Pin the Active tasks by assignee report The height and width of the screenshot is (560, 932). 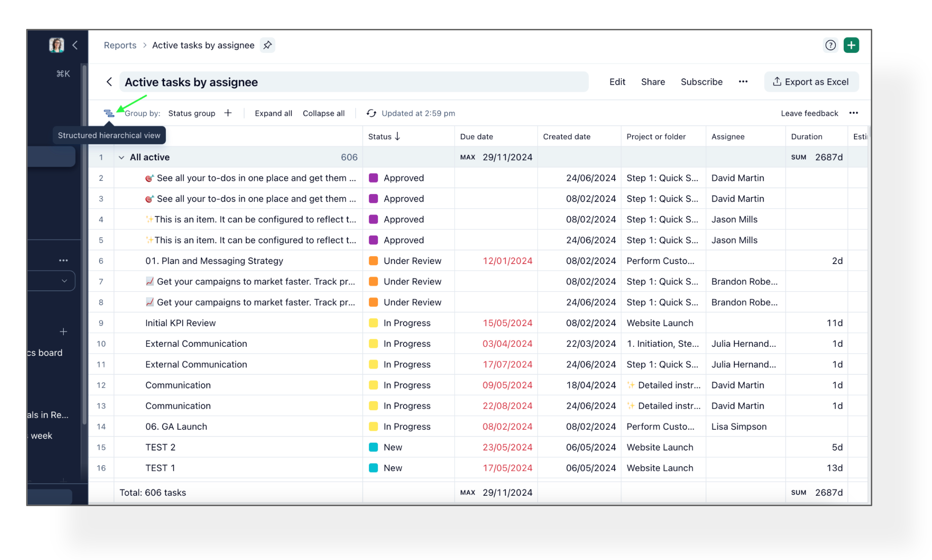[267, 45]
